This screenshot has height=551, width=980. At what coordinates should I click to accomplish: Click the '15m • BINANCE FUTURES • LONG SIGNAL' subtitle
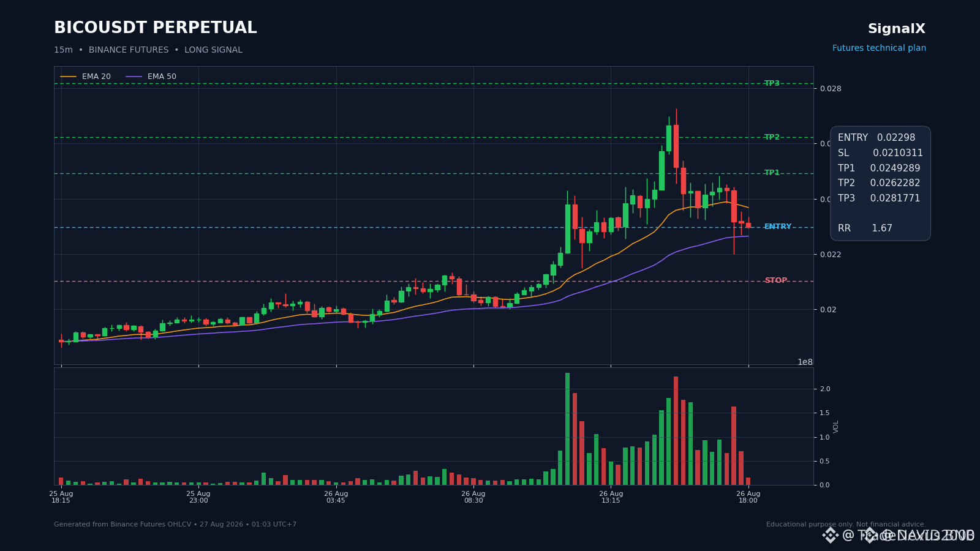(x=148, y=50)
